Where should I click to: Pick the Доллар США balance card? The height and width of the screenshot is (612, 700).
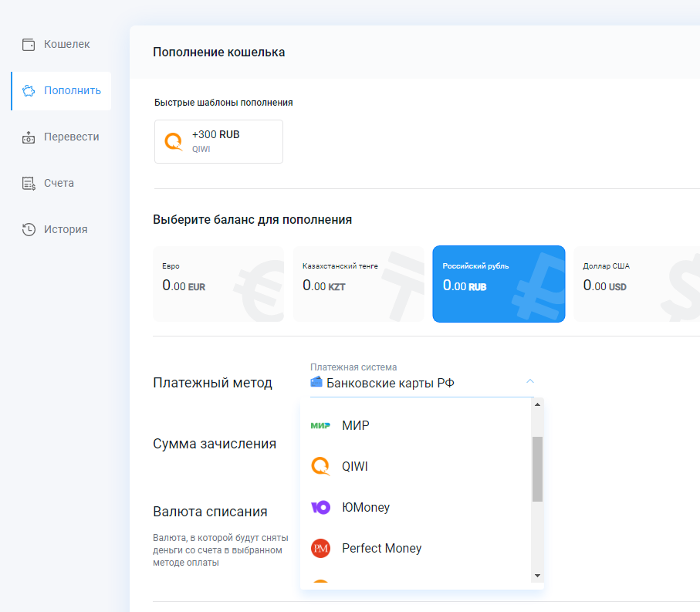click(x=637, y=284)
